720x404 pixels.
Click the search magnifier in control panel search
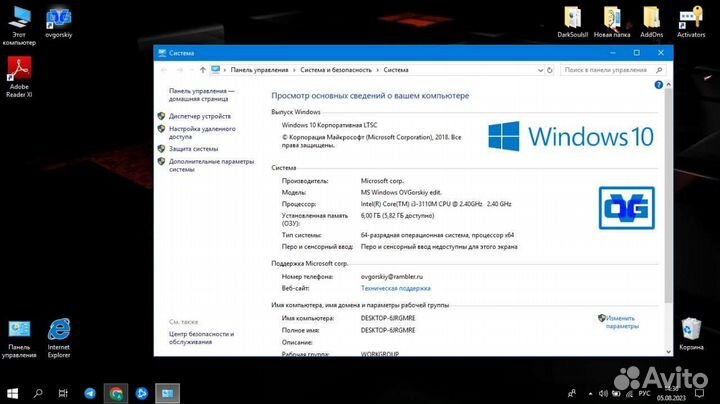pyautogui.click(x=659, y=70)
